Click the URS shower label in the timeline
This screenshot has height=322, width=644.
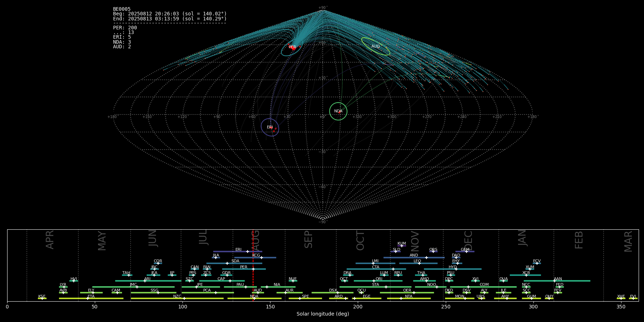pos(480,297)
